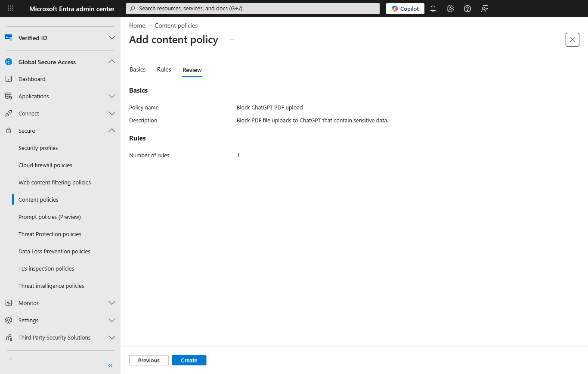Collapse the Secure section chevron
Viewport: 588px width, 374px height.
click(112, 130)
